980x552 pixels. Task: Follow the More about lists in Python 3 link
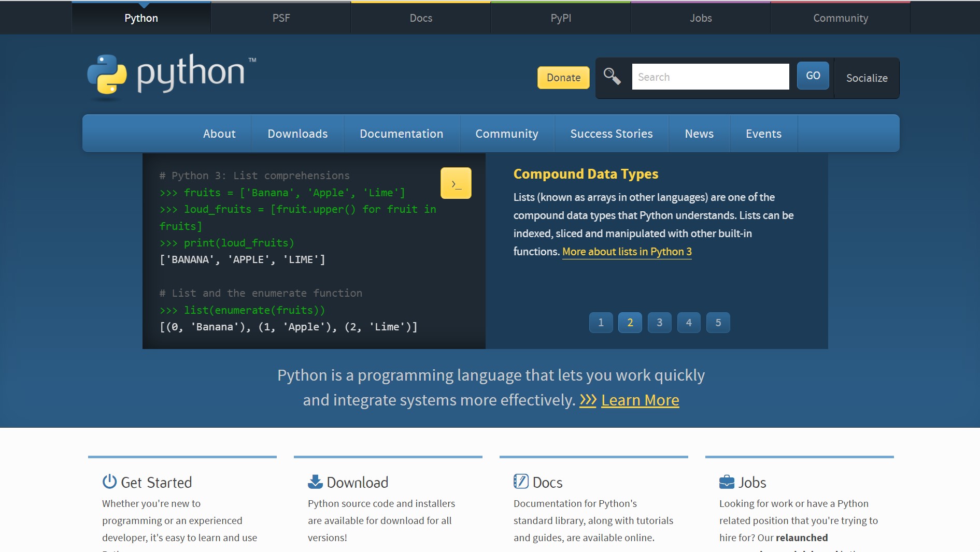tap(627, 252)
